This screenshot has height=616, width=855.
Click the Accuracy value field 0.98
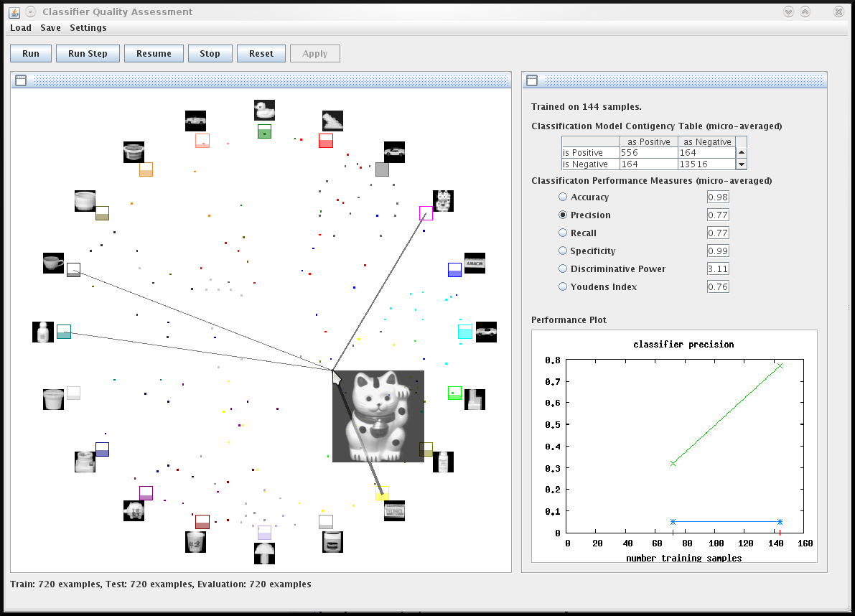click(718, 197)
